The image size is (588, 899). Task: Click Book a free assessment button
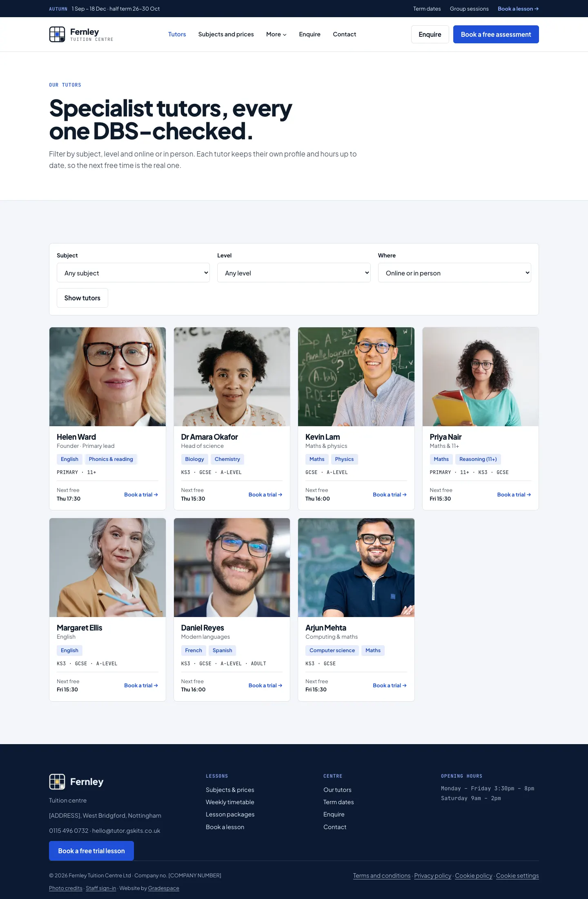pos(496,34)
